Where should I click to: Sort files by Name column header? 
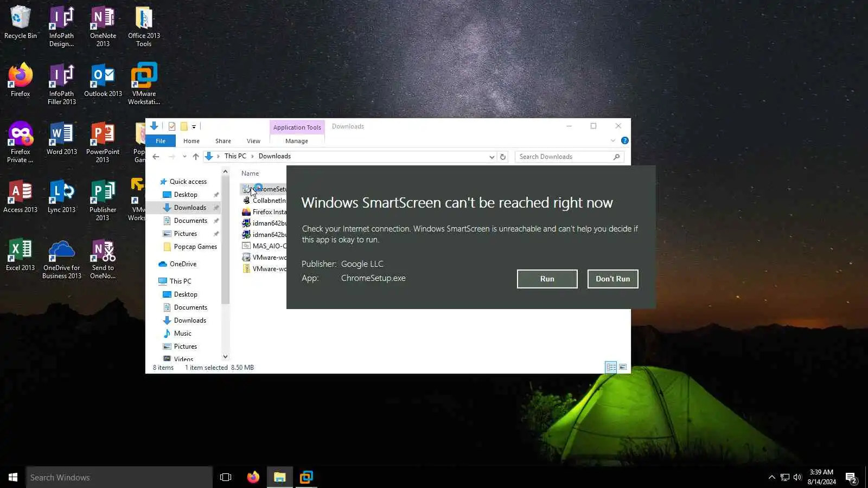coord(250,174)
